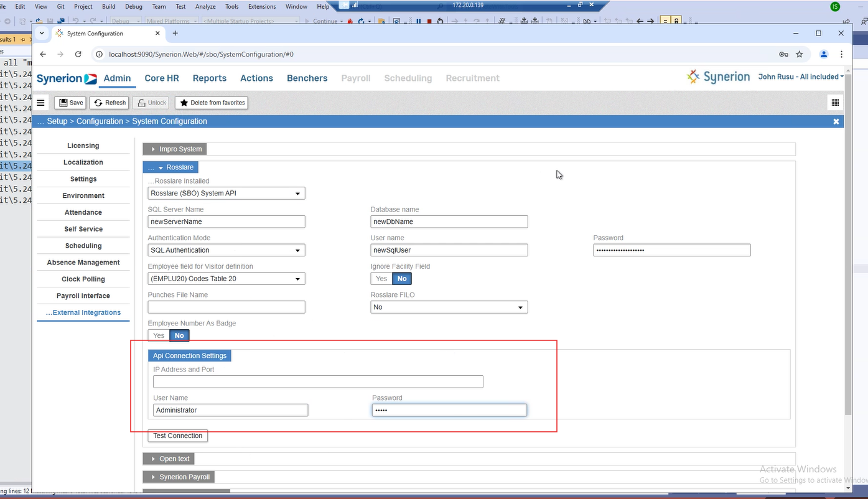Click the IP Address and Port field
Image resolution: width=868 pixels, height=499 pixels.
[318, 382]
